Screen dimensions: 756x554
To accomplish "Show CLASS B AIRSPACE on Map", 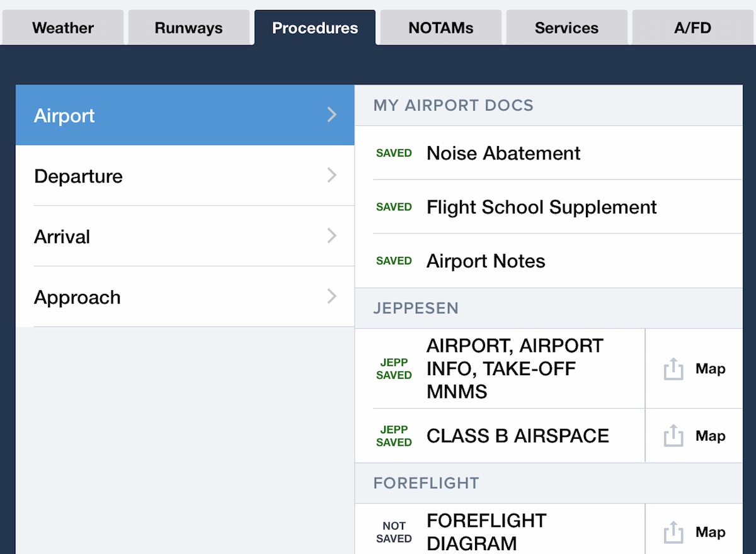I will pos(710,436).
